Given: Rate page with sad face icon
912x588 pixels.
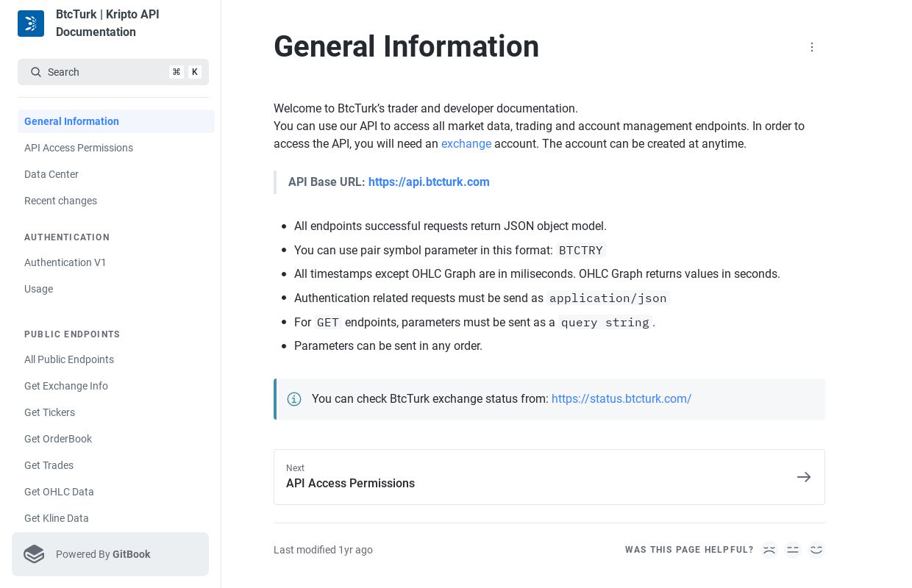Looking at the screenshot, I should pyautogui.click(x=769, y=550).
